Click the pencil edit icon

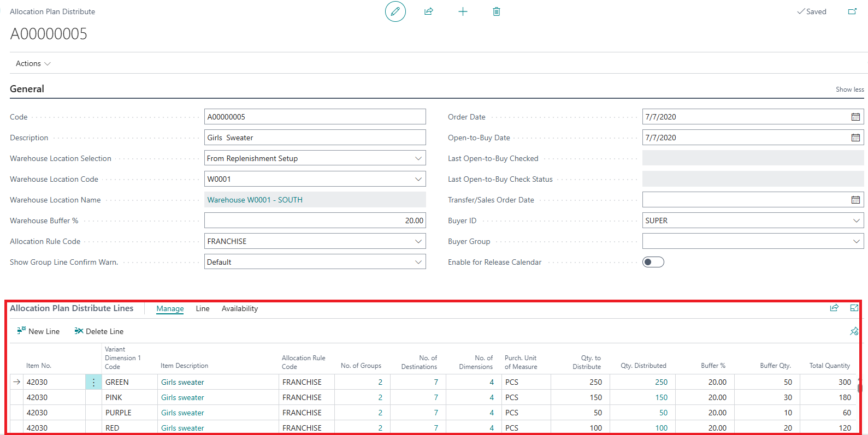tap(395, 11)
